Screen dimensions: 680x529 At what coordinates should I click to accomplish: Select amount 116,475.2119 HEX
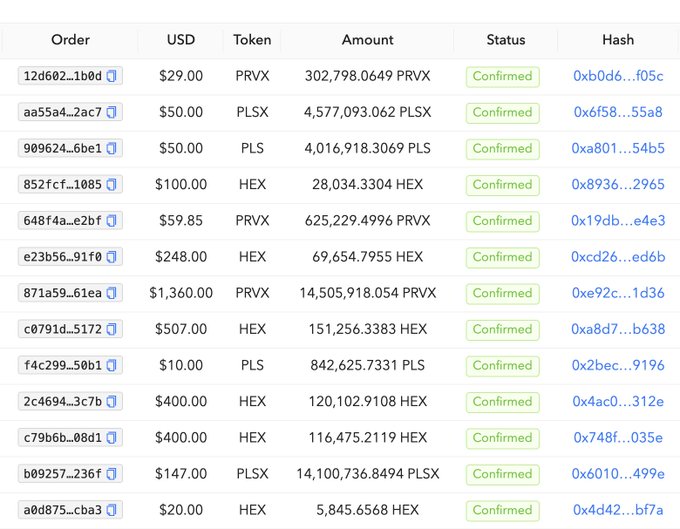point(367,438)
